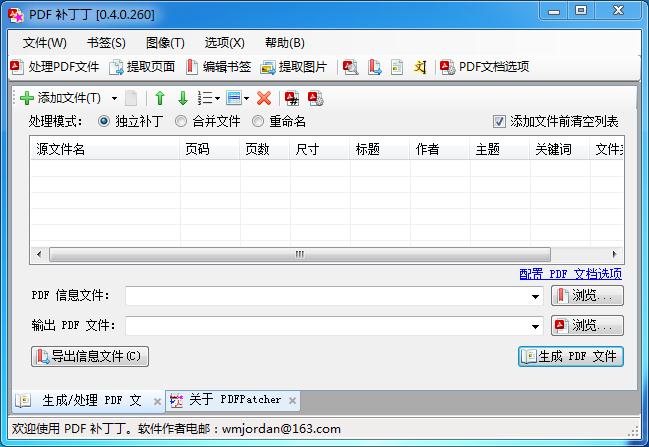Open the 图像(T) menu

pos(165,43)
